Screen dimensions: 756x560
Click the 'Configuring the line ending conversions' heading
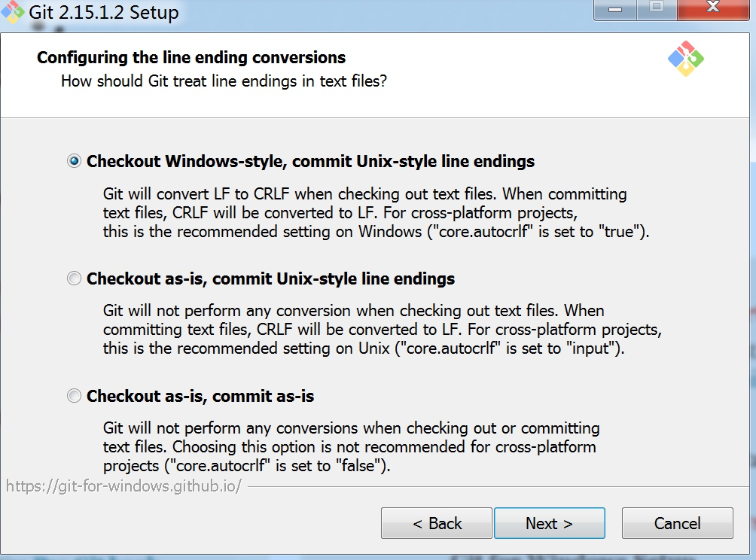click(x=191, y=57)
